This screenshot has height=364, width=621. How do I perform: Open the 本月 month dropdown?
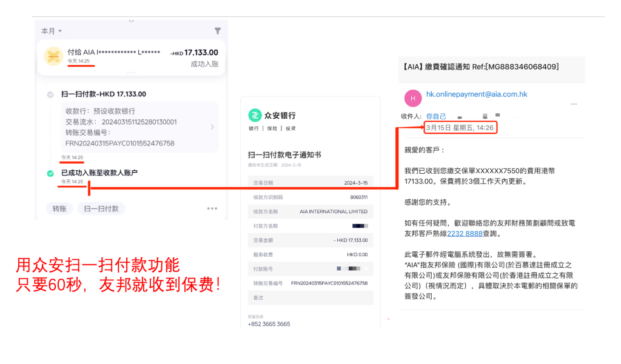click(52, 31)
